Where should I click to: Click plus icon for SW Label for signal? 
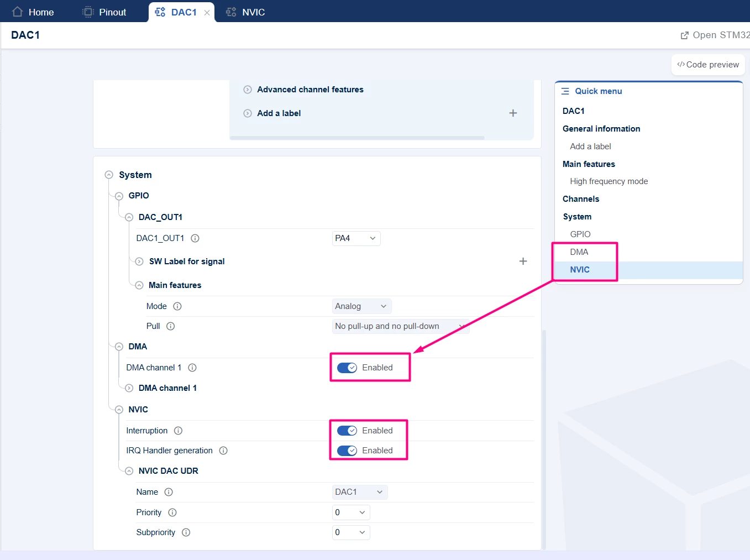[523, 261]
